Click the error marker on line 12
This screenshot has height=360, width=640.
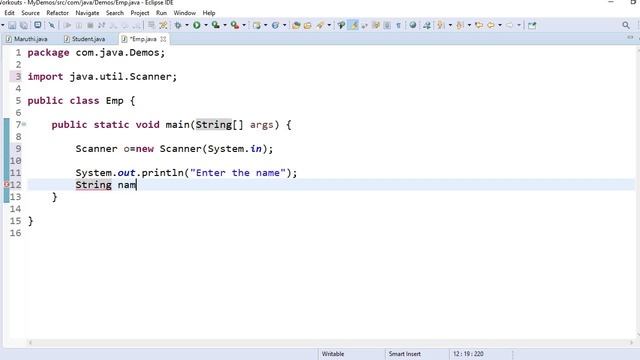tap(6, 184)
